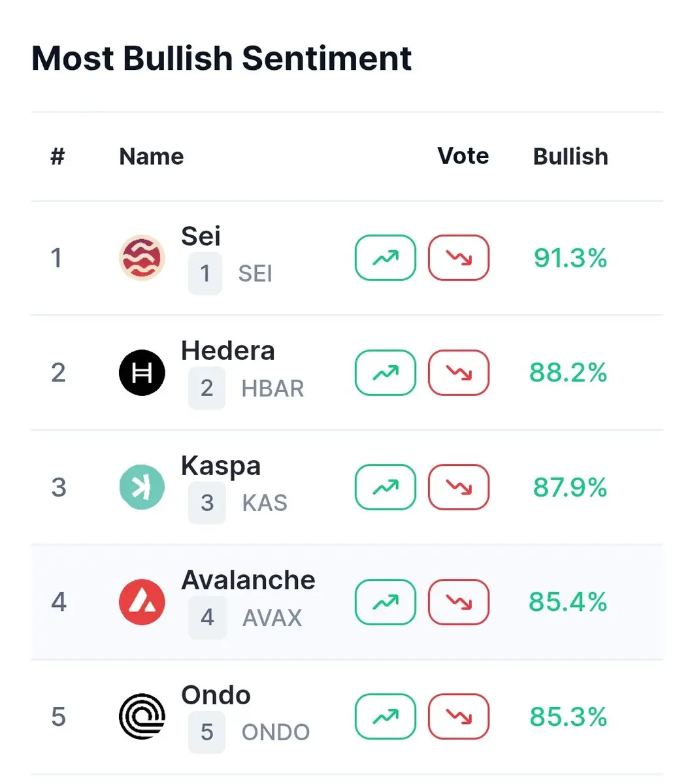Vote bullish on Kaspa
Screen dimensions: 694x784
tap(386, 487)
